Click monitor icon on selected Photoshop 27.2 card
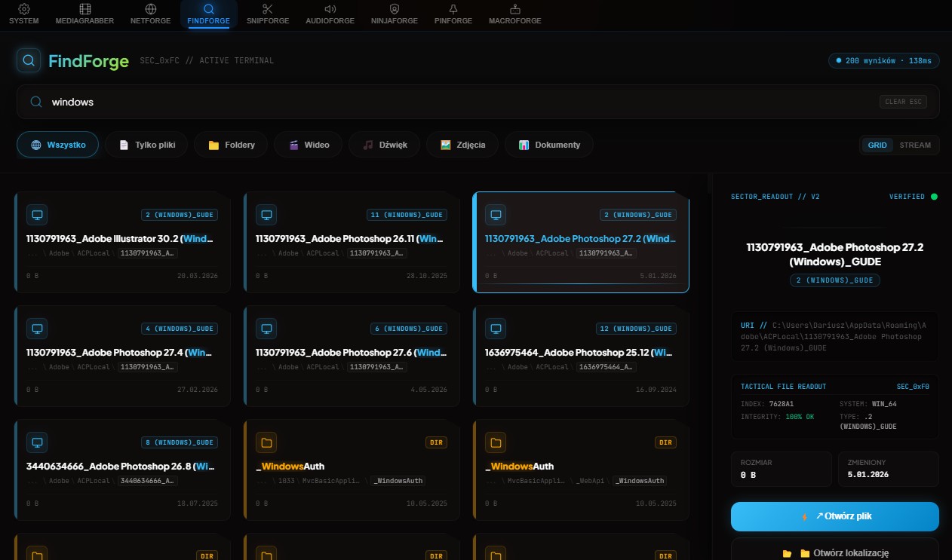 496,215
